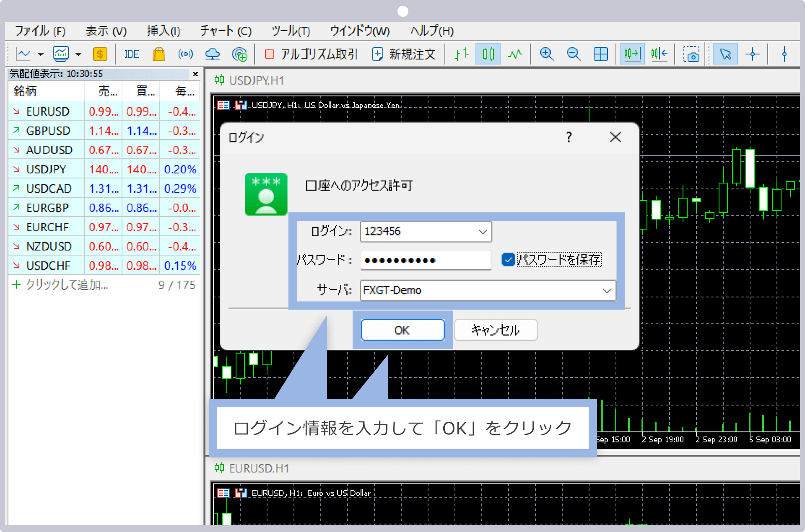805x532 pixels.
Task: Take a chart screenshot with the camera icon
Action: [692, 54]
